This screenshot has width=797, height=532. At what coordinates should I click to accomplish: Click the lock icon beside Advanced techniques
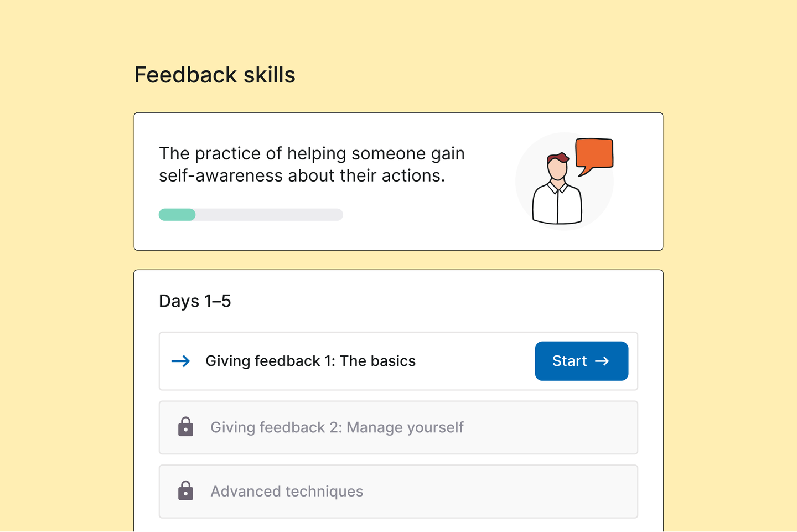tap(186, 490)
